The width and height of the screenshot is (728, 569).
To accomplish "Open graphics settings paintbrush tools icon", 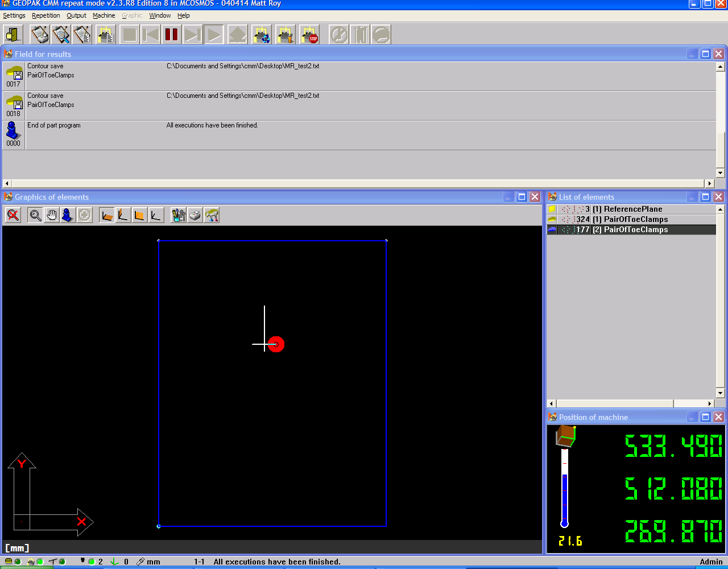I will tap(179, 215).
